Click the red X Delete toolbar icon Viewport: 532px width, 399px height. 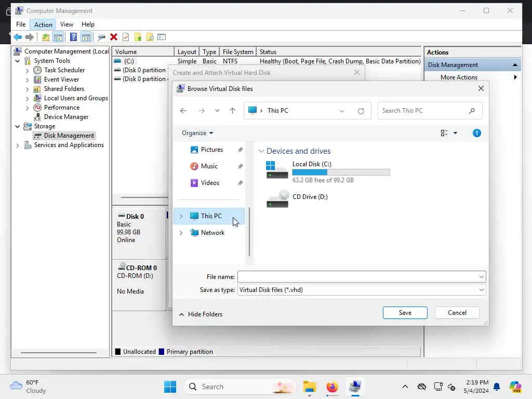tap(114, 37)
